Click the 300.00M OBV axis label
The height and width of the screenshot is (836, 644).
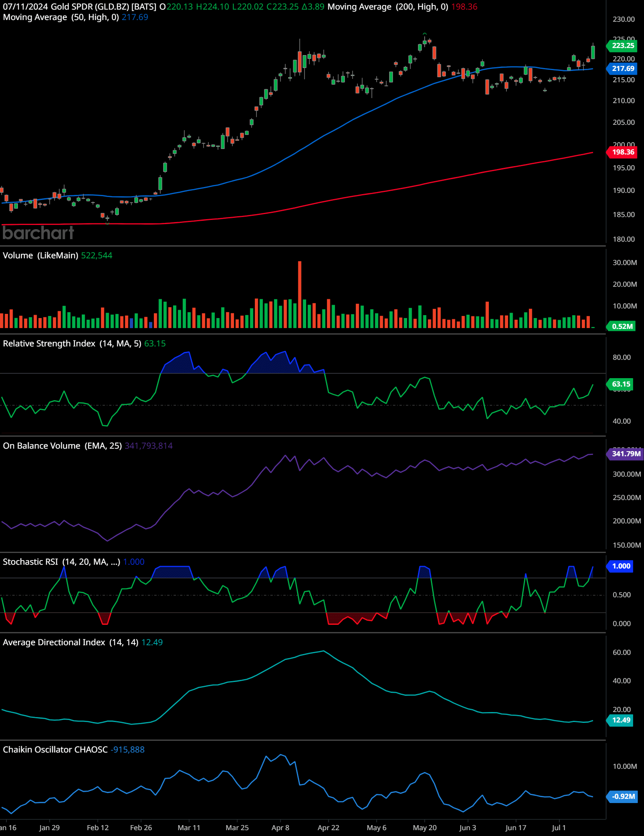point(627,474)
